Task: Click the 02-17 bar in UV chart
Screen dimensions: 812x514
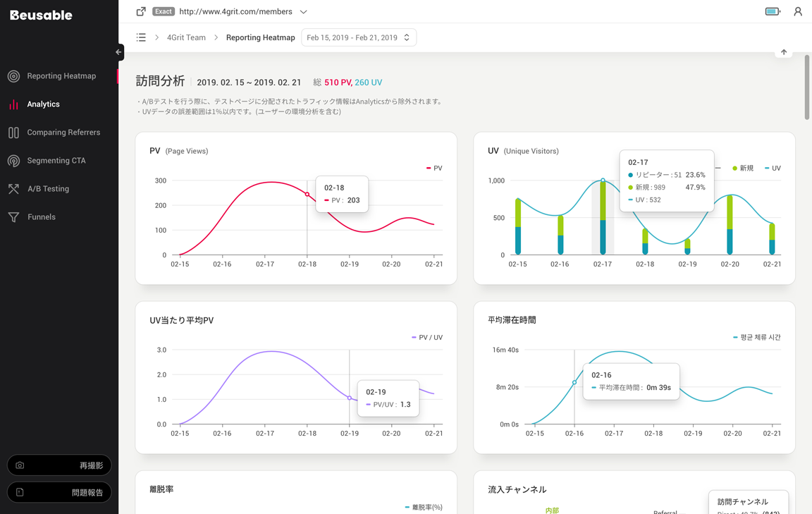Action: pos(603,218)
